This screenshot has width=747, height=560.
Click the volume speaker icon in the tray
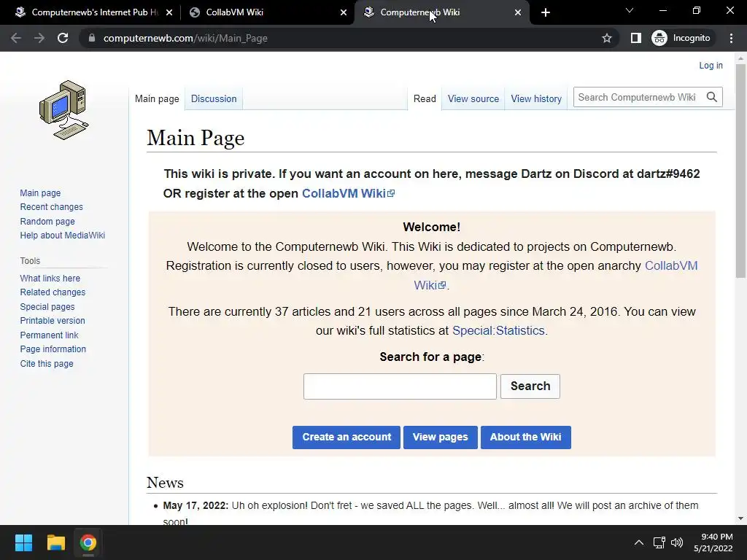coord(676,542)
